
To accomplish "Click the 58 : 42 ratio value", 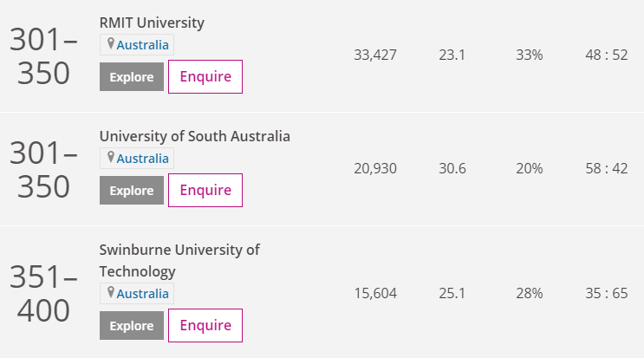I will [607, 168].
